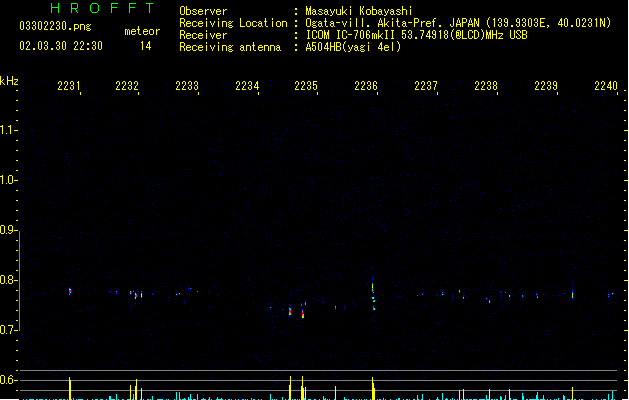Click the 1.1 frequency axis label

coord(7,130)
